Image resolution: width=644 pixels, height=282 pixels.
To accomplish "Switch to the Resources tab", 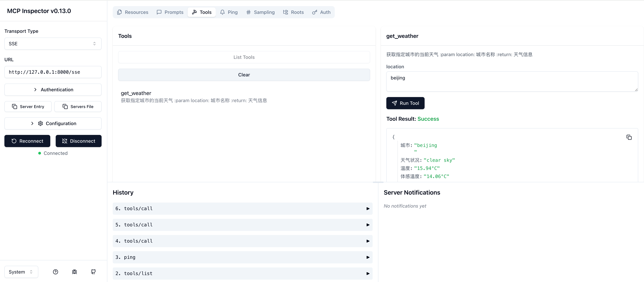I will tap(133, 12).
